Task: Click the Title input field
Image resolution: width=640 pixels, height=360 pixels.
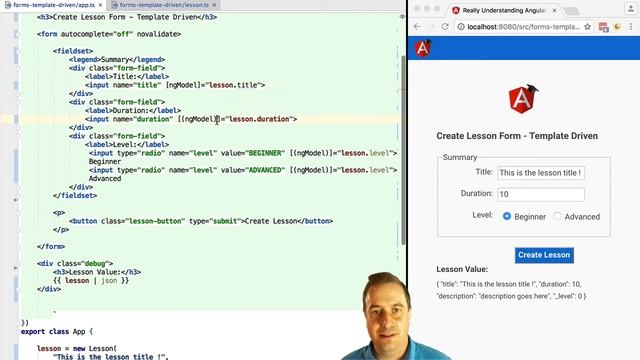Action: click(x=541, y=173)
